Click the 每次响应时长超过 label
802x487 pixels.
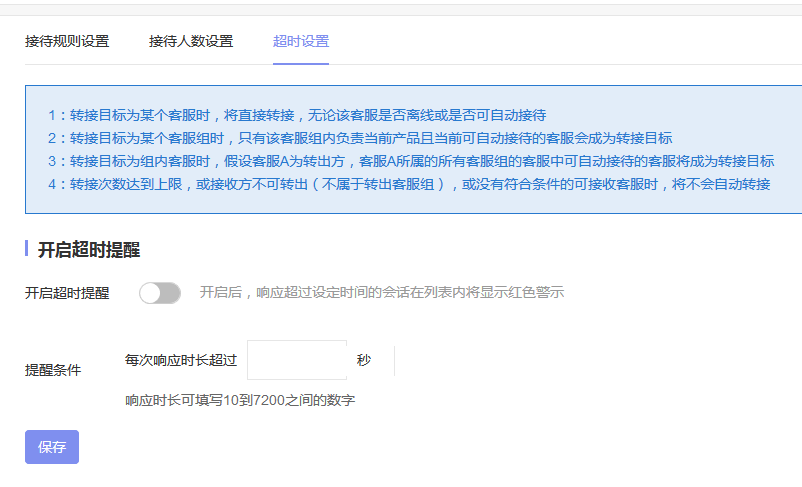[x=181, y=360]
